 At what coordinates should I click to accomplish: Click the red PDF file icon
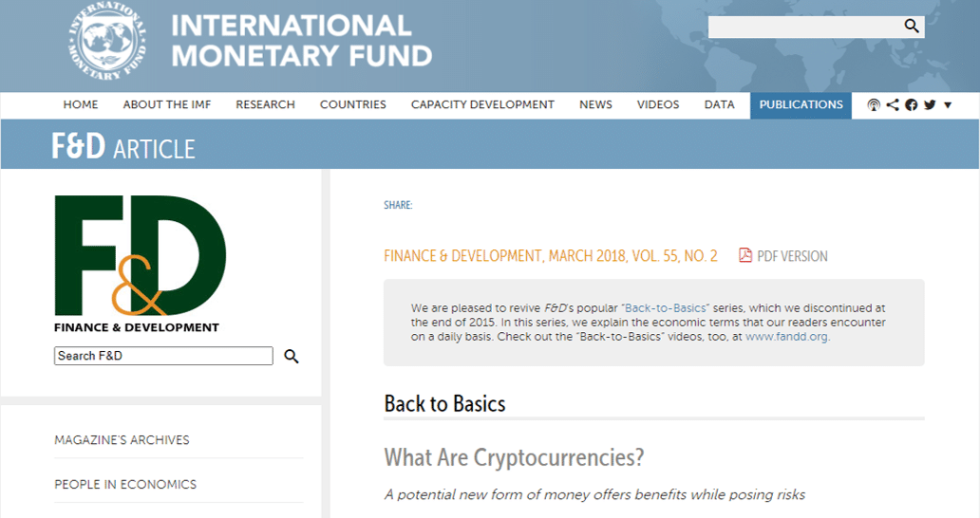pyautogui.click(x=745, y=256)
